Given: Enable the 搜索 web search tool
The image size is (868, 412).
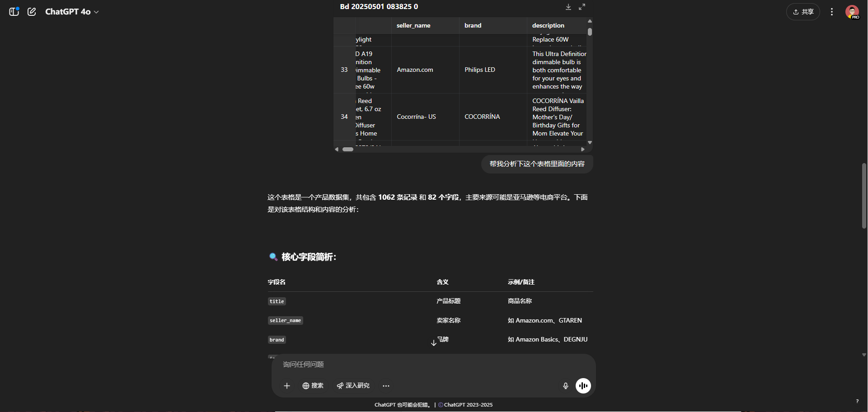Looking at the screenshot, I should pos(313,386).
